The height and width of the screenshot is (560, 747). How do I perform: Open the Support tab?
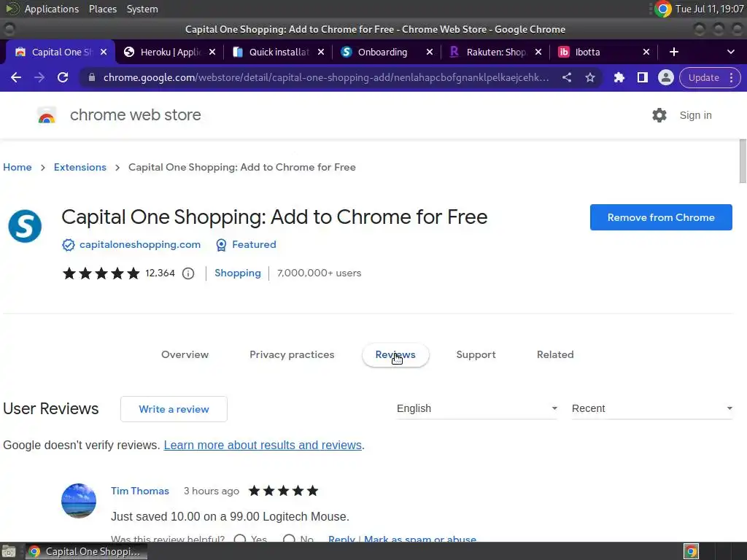point(476,355)
